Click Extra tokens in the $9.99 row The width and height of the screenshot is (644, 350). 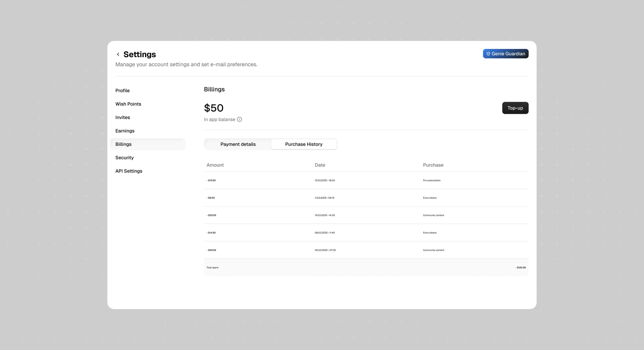[x=430, y=198]
